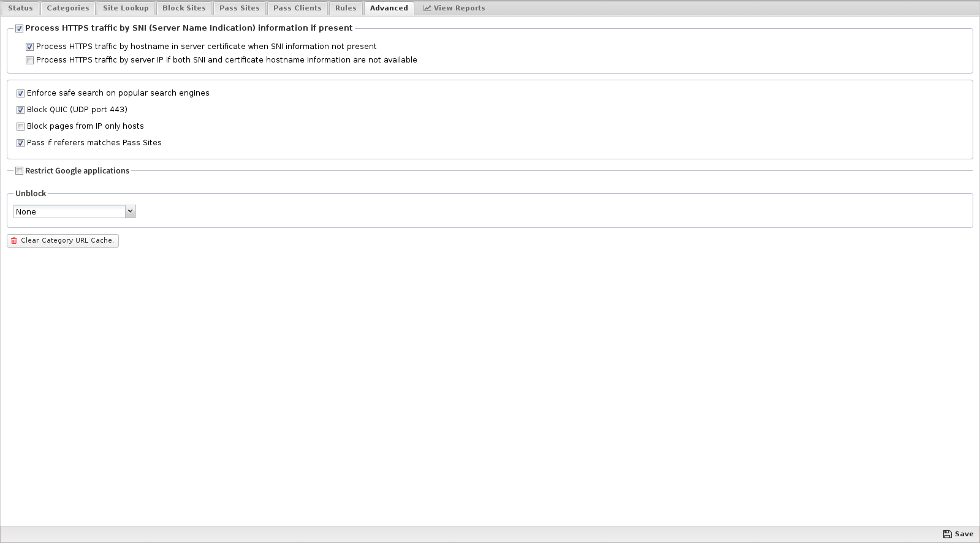Screen dimensions: 980x543
Task: Click the red trash icon on Clear Cache
Action: point(14,241)
